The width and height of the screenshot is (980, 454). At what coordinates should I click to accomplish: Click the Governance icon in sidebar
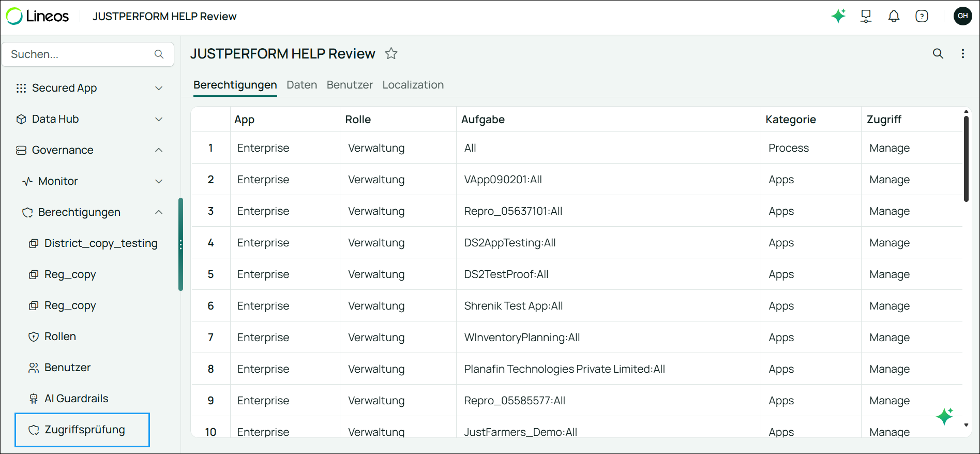pyautogui.click(x=21, y=150)
